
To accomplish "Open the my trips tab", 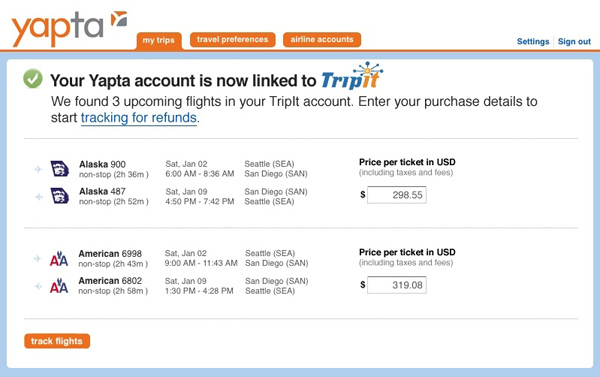I will pos(159,41).
